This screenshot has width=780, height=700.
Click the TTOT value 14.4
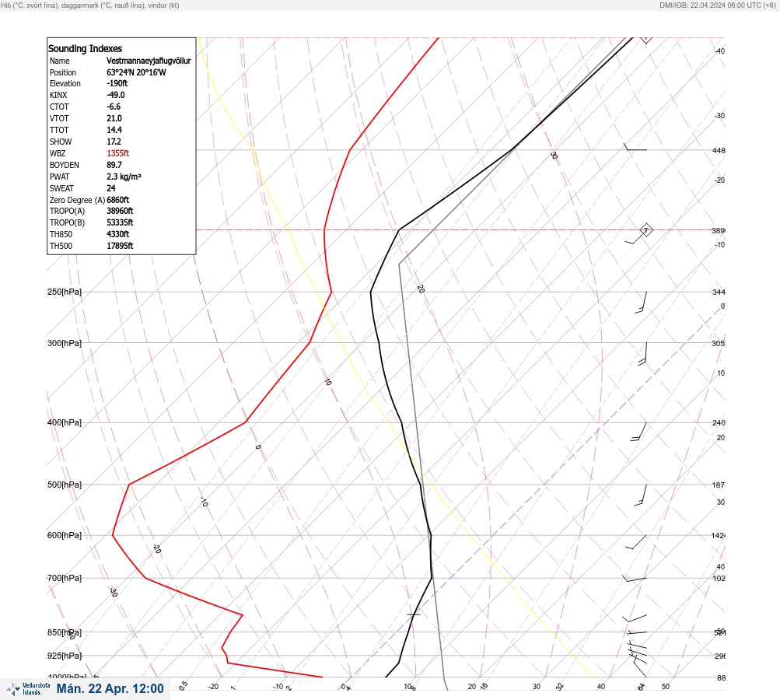tap(114, 130)
